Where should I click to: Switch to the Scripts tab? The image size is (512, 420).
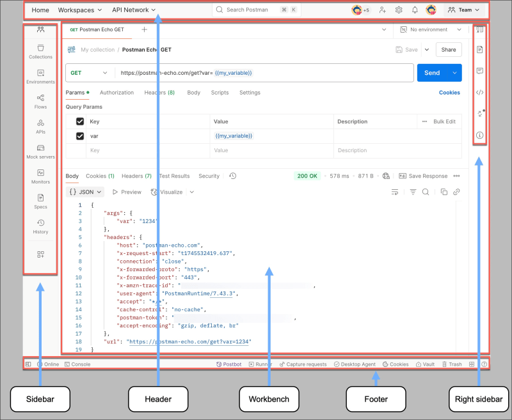220,93
